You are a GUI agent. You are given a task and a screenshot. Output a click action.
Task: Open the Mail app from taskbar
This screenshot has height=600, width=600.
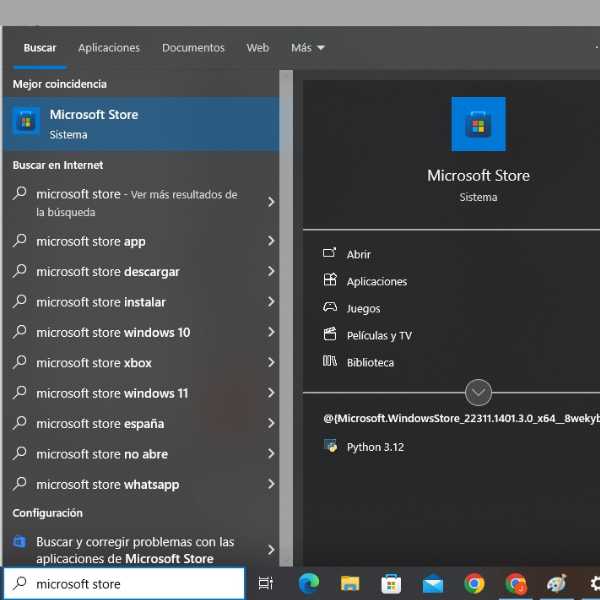tap(432, 584)
